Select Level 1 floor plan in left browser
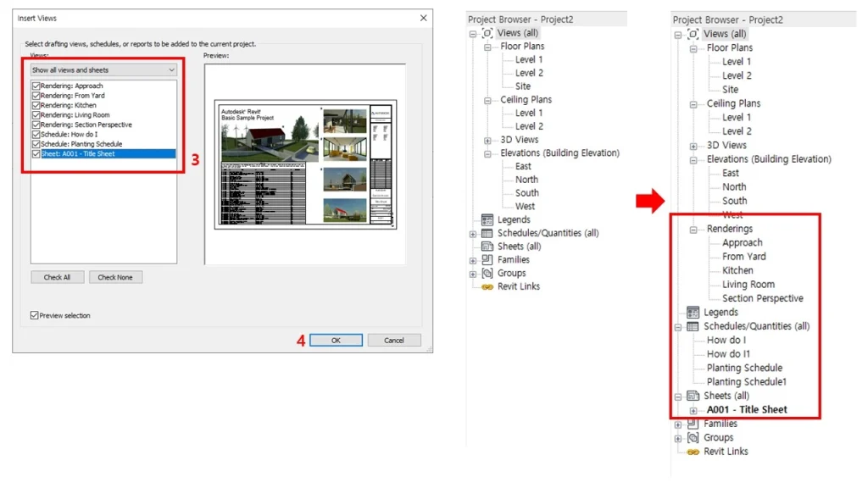The width and height of the screenshot is (868, 488). (529, 60)
